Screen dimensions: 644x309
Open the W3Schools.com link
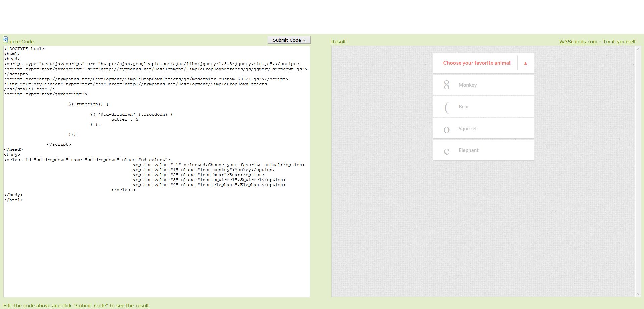pyautogui.click(x=578, y=42)
